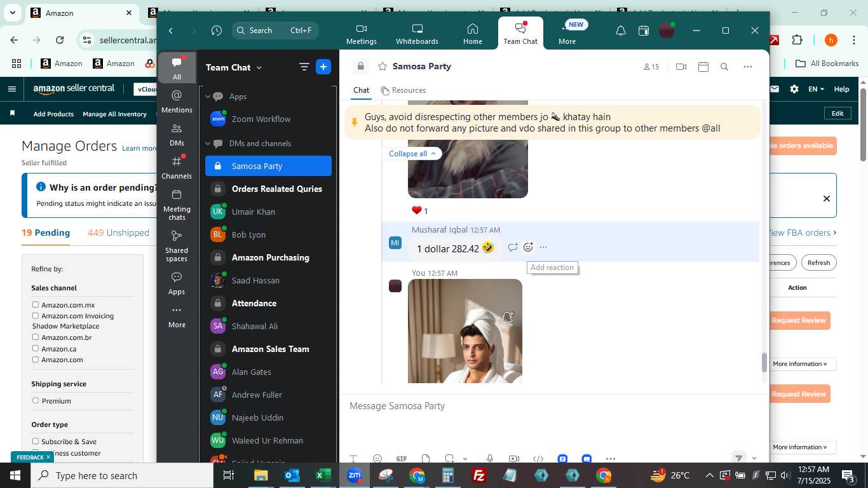Switch to the Resources tab
The width and height of the screenshot is (868, 488).
coord(403,90)
